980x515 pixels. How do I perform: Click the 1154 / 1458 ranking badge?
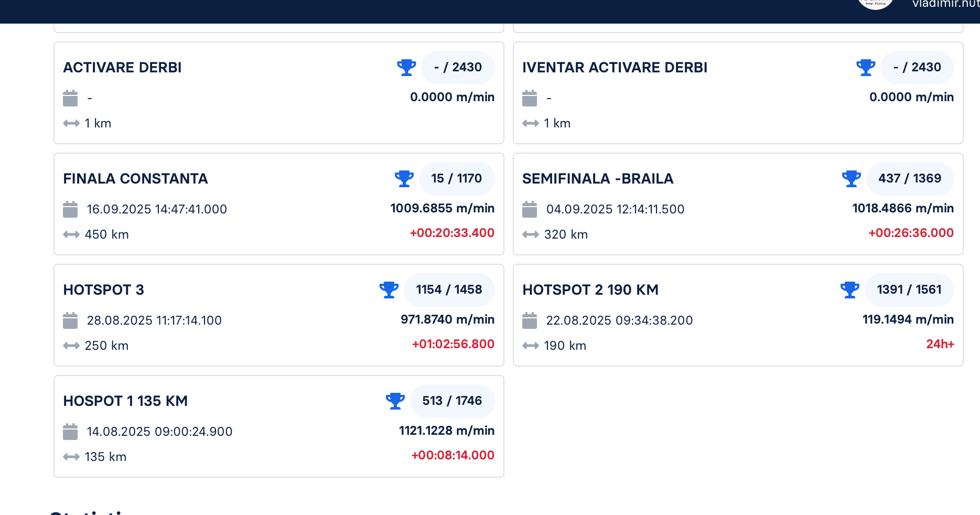coord(449,290)
